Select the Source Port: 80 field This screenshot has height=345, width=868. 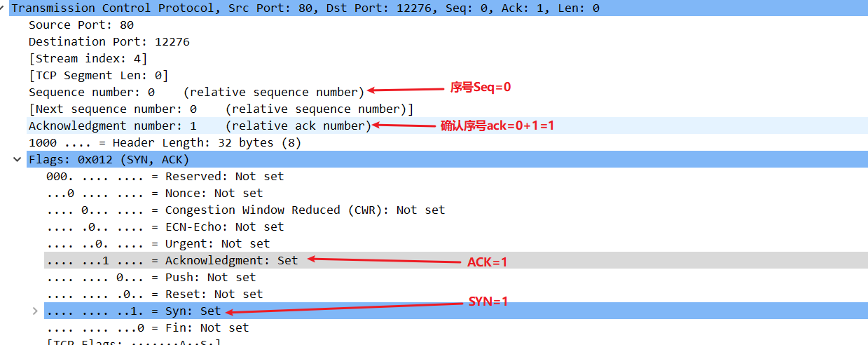81,25
